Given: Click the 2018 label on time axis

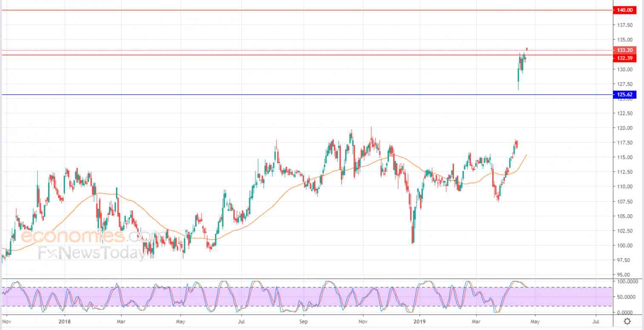Looking at the screenshot, I should [65, 321].
